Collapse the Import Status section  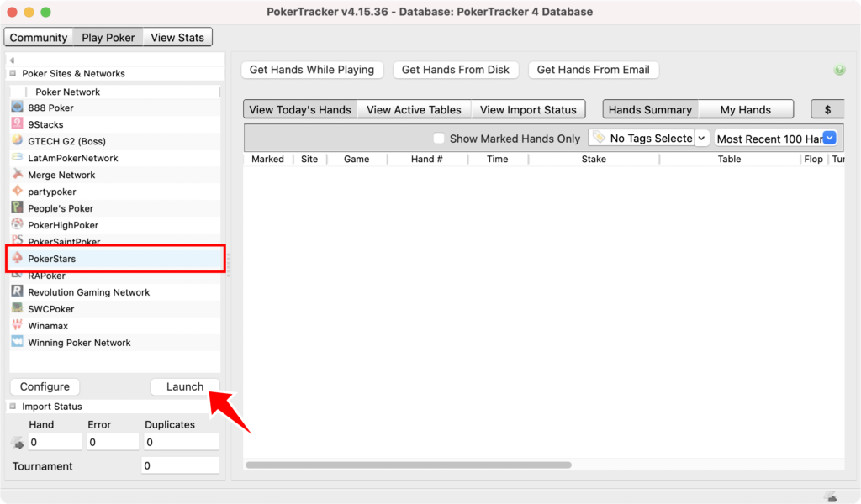click(x=13, y=406)
